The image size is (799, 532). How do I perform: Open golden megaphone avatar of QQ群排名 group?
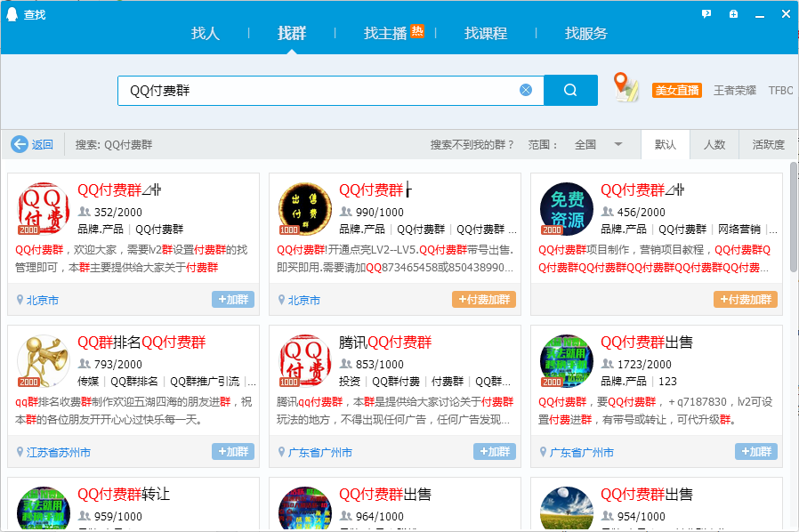[44, 361]
